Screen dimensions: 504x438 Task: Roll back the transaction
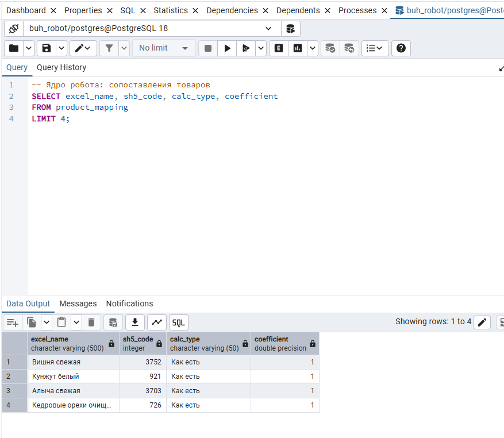349,48
